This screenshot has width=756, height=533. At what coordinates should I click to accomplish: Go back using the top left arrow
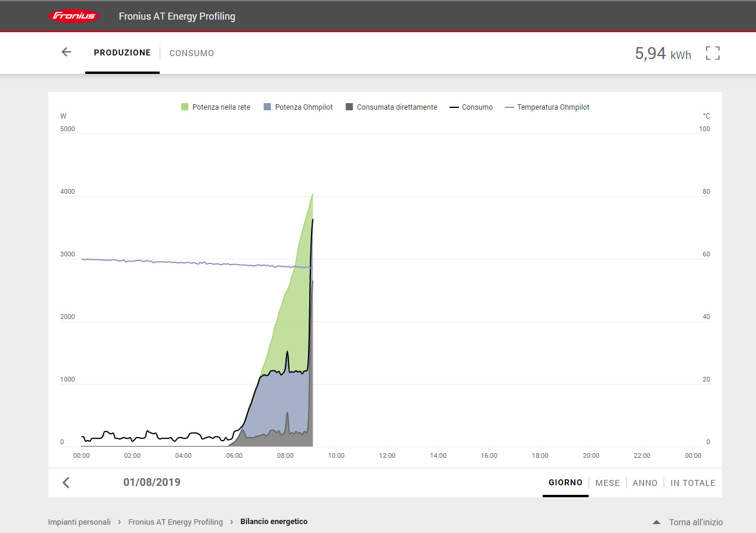pyautogui.click(x=66, y=52)
